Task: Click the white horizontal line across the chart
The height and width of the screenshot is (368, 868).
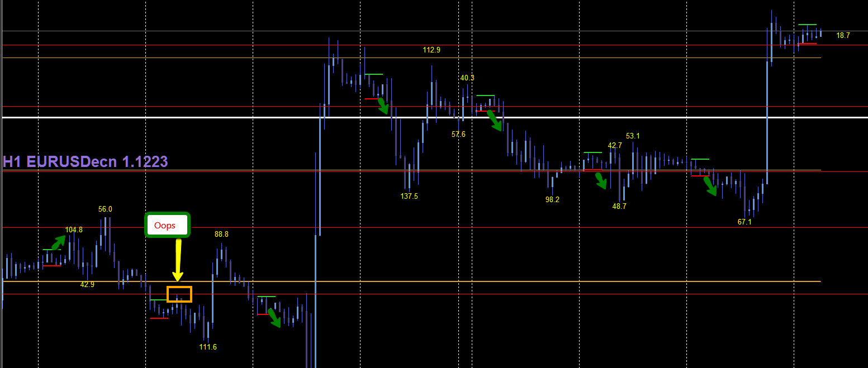Action: 224,118
